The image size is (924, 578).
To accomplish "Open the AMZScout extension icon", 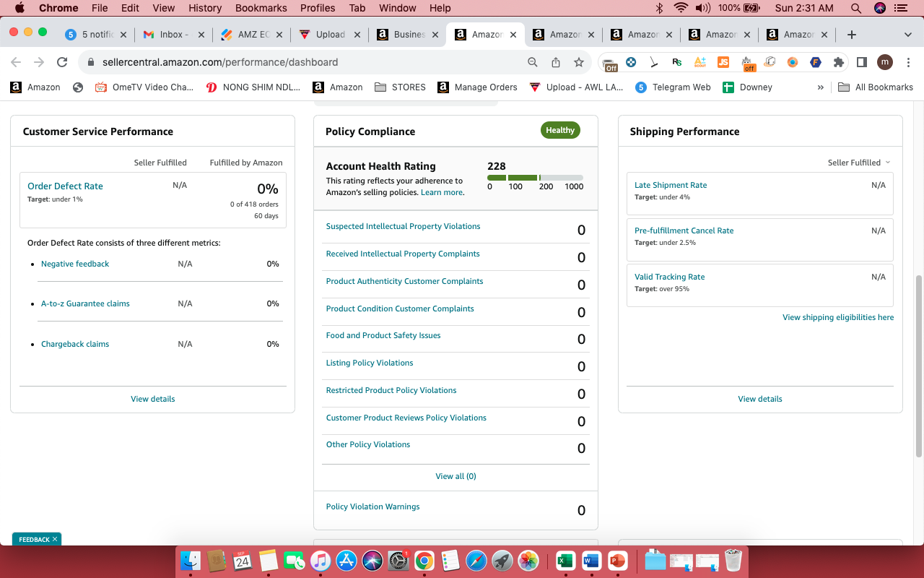I will [699, 62].
